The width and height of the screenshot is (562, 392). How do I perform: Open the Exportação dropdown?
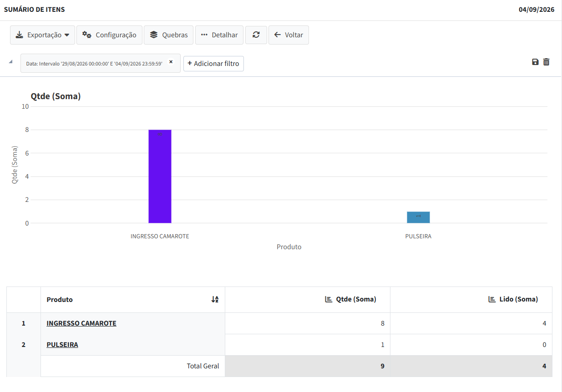[42, 35]
